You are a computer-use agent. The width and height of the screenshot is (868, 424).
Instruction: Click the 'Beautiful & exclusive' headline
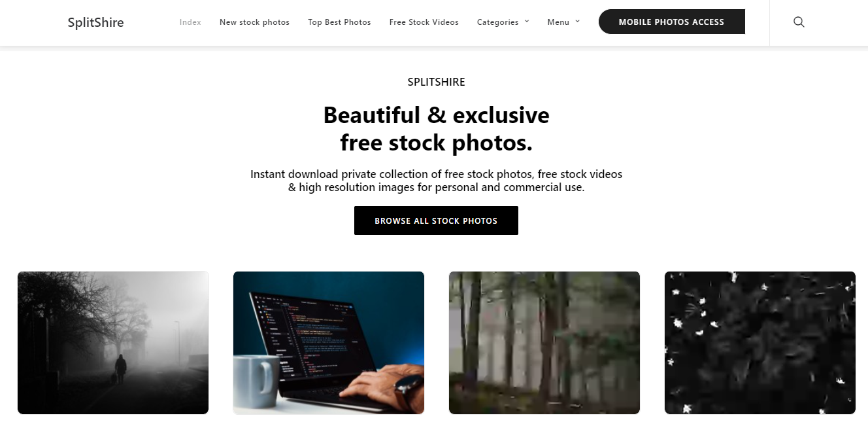coord(436,115)
